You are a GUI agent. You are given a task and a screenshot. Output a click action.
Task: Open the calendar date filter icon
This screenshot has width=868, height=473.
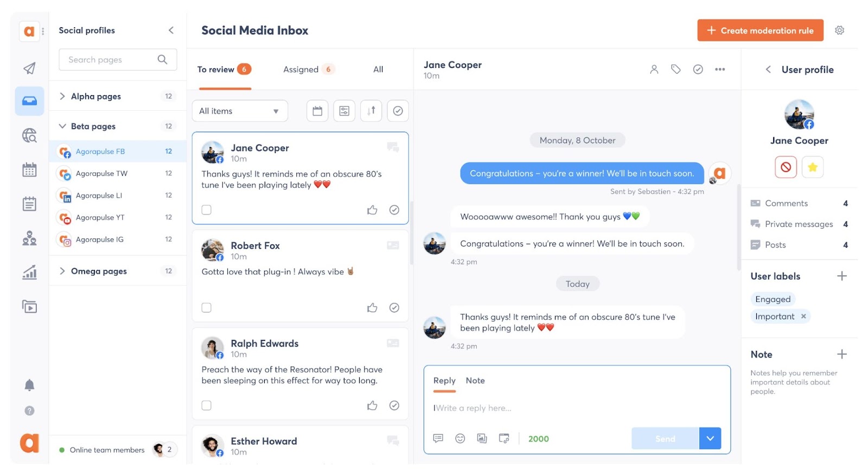pos(317,111)
